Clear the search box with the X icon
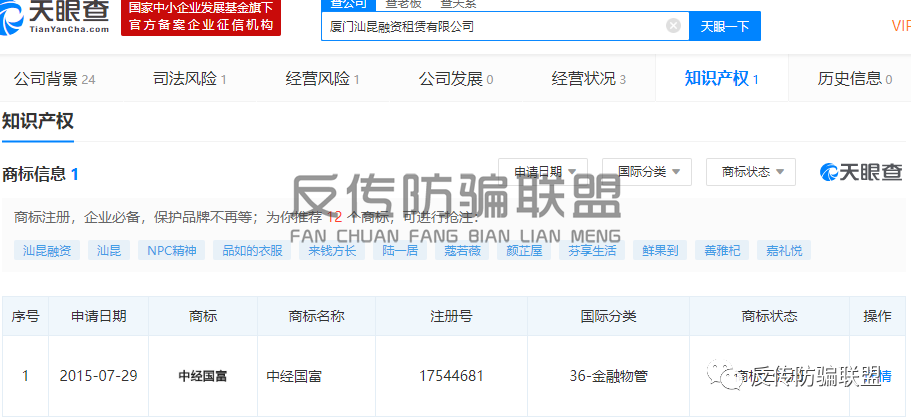 coord(673,26)
